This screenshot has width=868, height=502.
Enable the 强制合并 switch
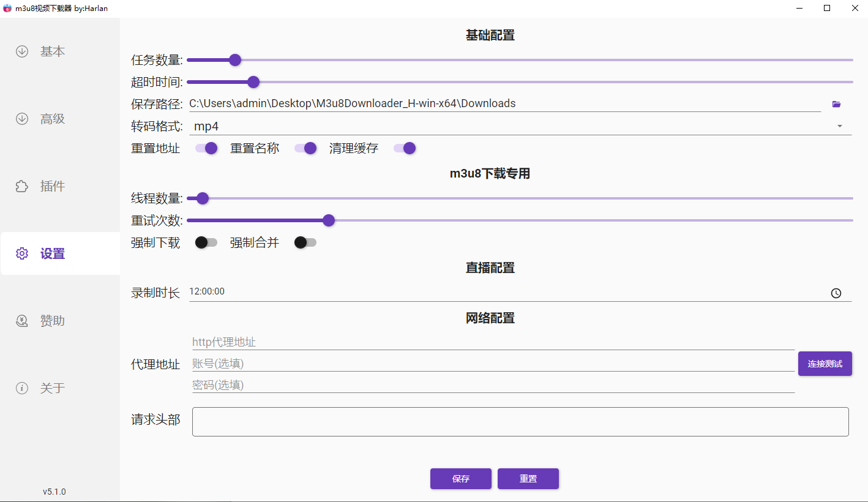(305, 242)
